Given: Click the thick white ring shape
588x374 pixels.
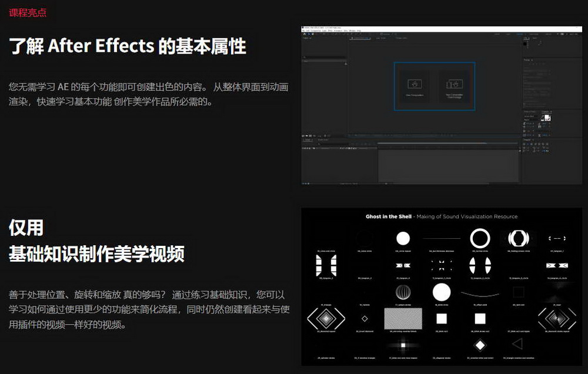Looking at the screenshot, I should [x=480, y=238].
